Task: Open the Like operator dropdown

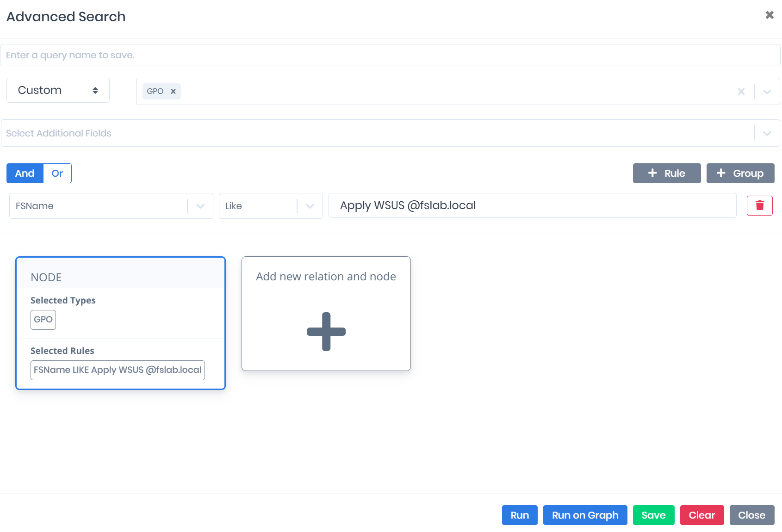Action: pyautogui.click(x=310, y=206)
